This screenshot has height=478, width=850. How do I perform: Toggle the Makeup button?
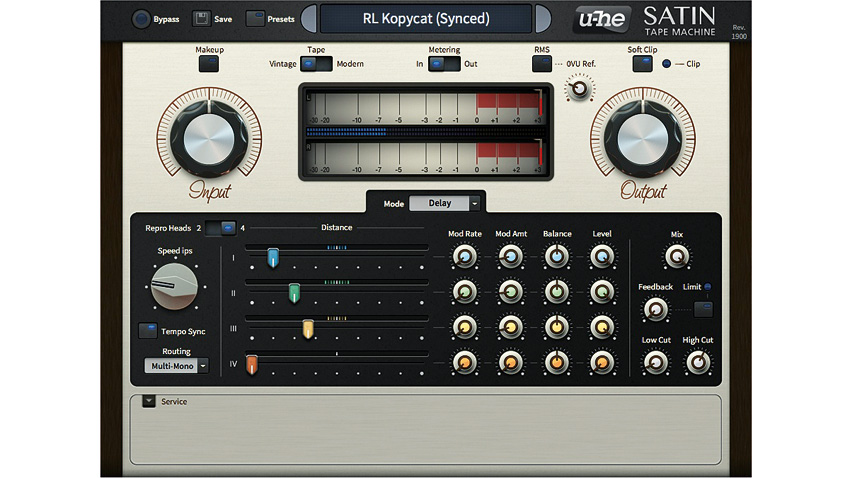point(209,64)
